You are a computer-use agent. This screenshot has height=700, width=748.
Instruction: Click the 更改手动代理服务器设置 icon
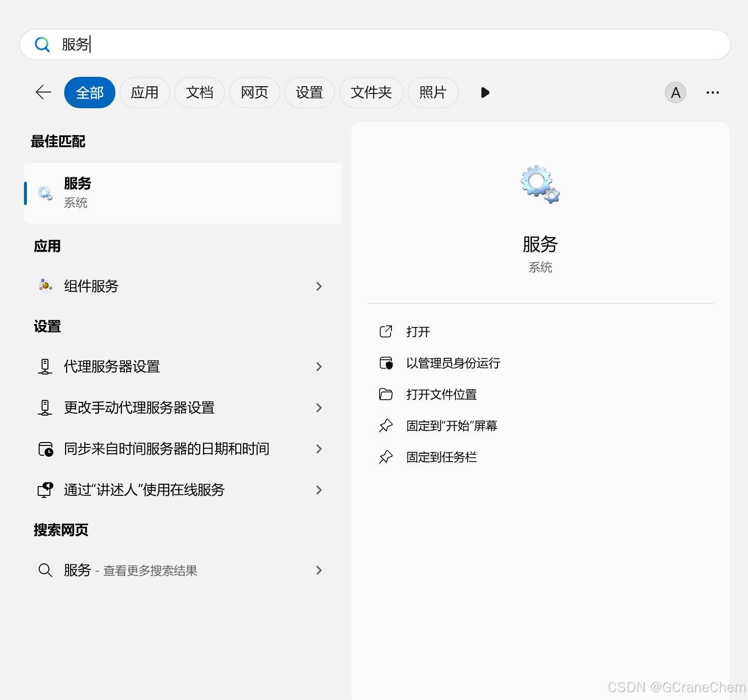click(x=45, y=408)
